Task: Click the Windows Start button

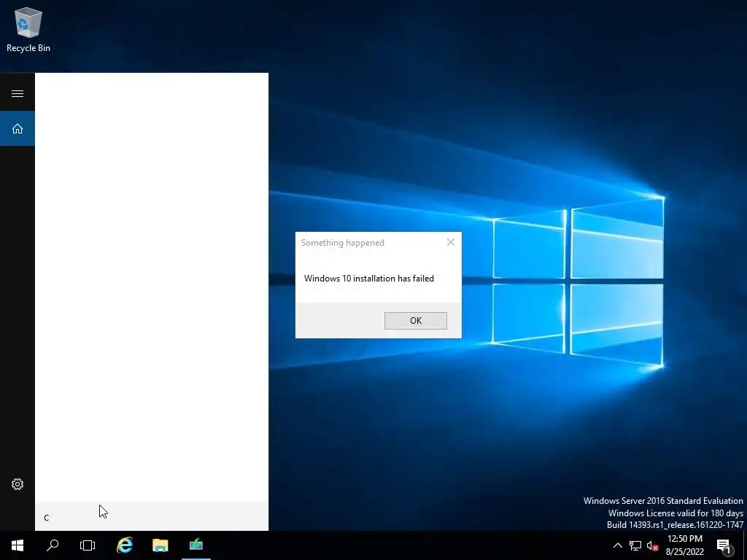Action: (18, 545)
